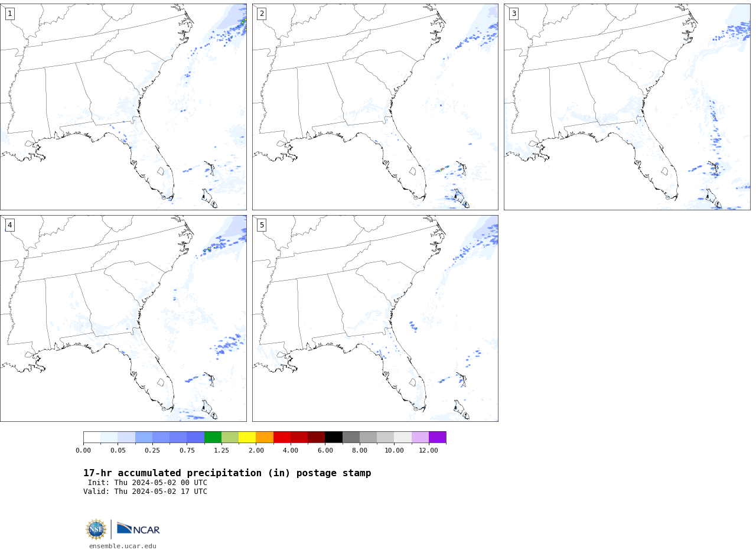
Task: Click the '10.00' color bar label
Action: [x=395, y=451]
